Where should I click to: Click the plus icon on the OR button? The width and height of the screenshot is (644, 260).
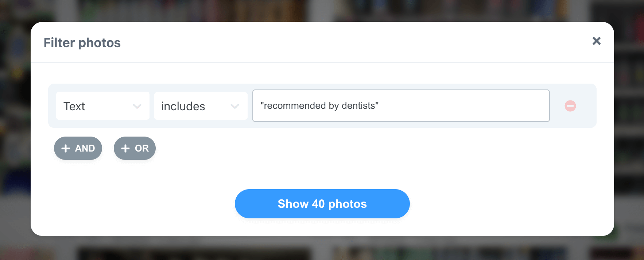click(x=125, y=148)
